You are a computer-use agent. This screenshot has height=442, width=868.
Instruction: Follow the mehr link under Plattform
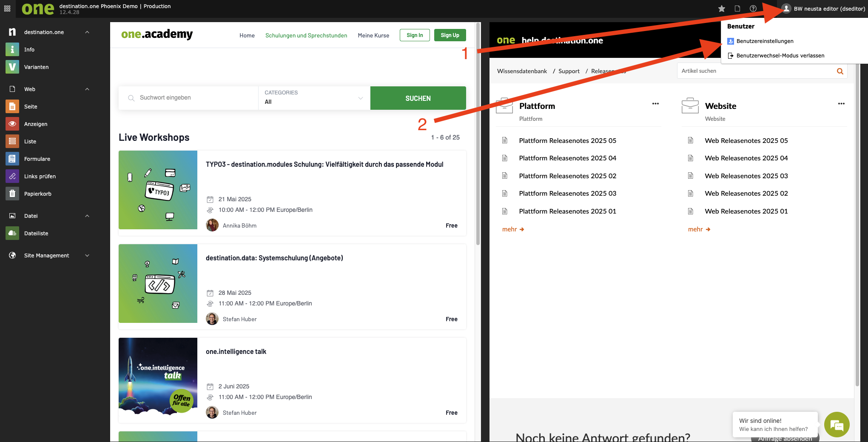513,229
